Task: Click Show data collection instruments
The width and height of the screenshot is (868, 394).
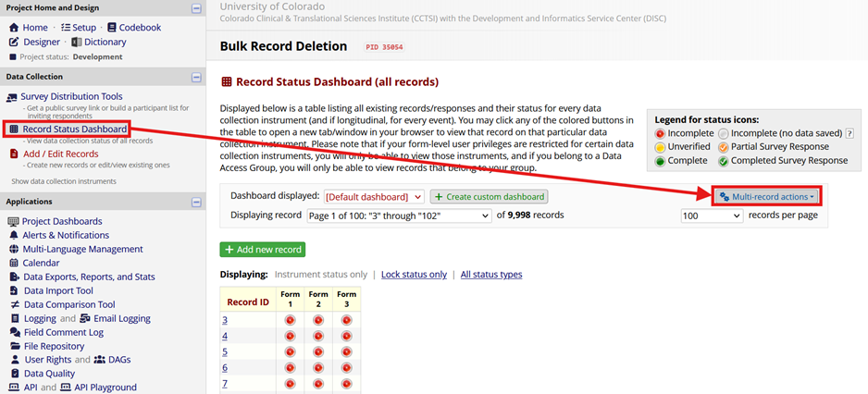Action: click(x=64, y=181)
